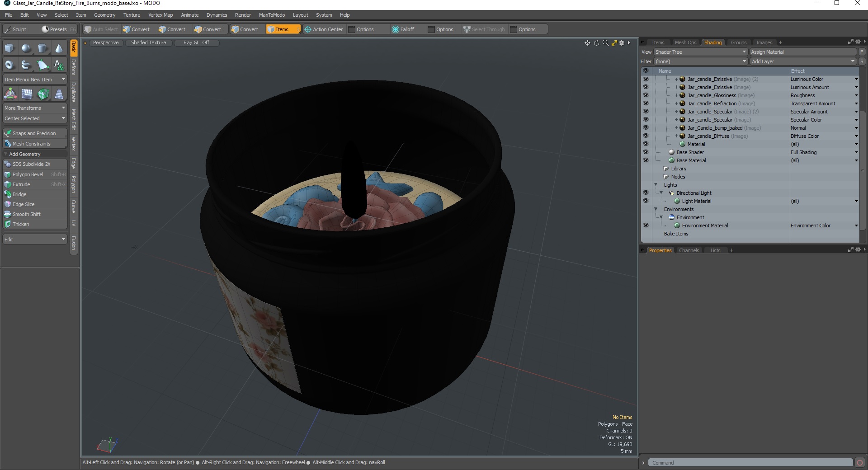Viewport: 868px width, 470px height.
Task: Open the Geometry menu
Action: pyautogui.click(x=104, y=15)
